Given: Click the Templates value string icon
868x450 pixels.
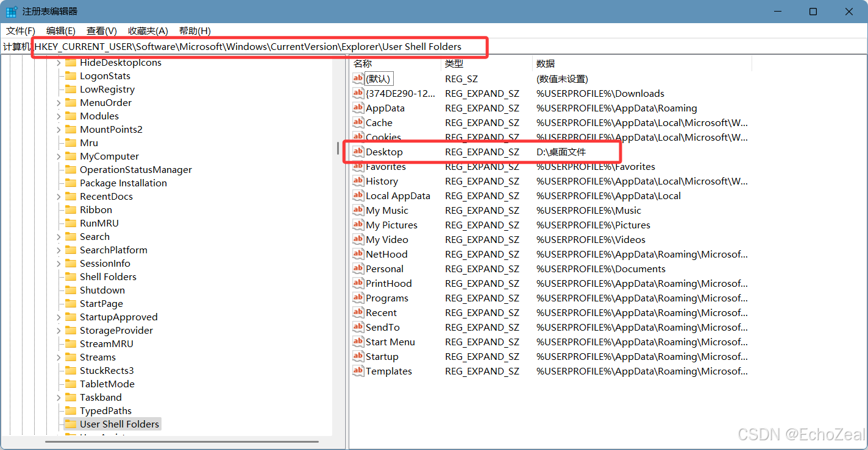Looking at the screenshot, I should point(358,371).
